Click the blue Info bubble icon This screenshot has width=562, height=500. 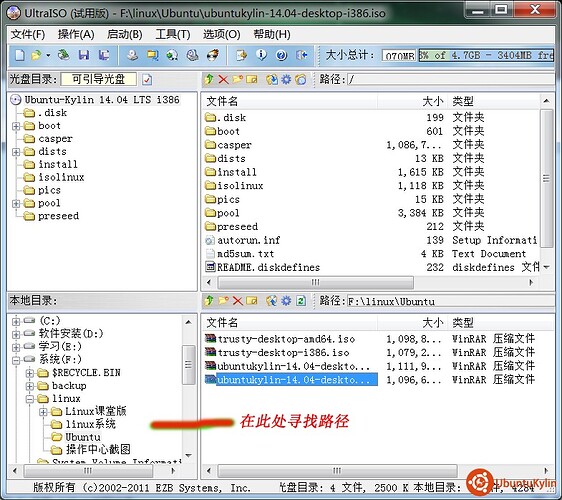262,55
